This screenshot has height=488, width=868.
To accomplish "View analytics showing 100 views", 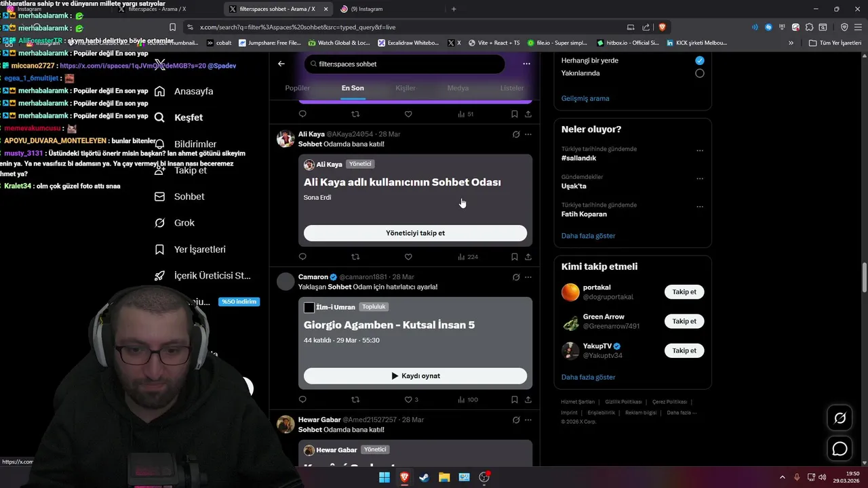I will click(x=468, y=400).
